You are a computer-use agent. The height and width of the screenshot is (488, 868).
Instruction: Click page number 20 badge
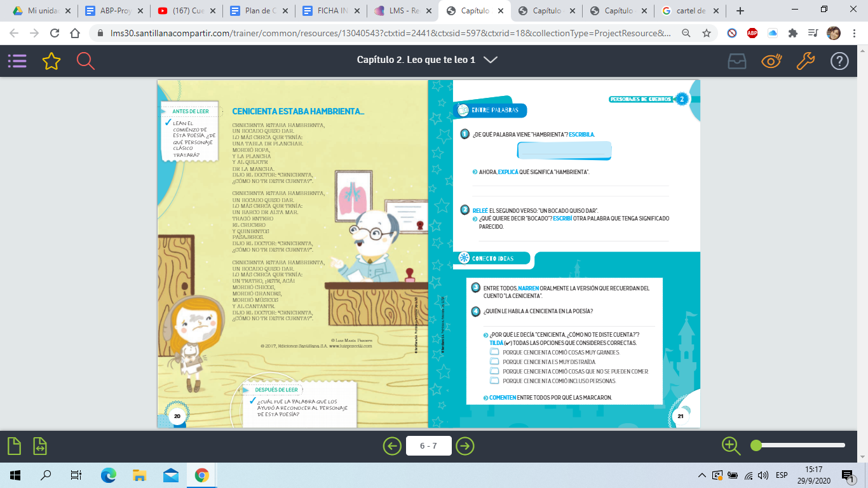pos(177,416)
